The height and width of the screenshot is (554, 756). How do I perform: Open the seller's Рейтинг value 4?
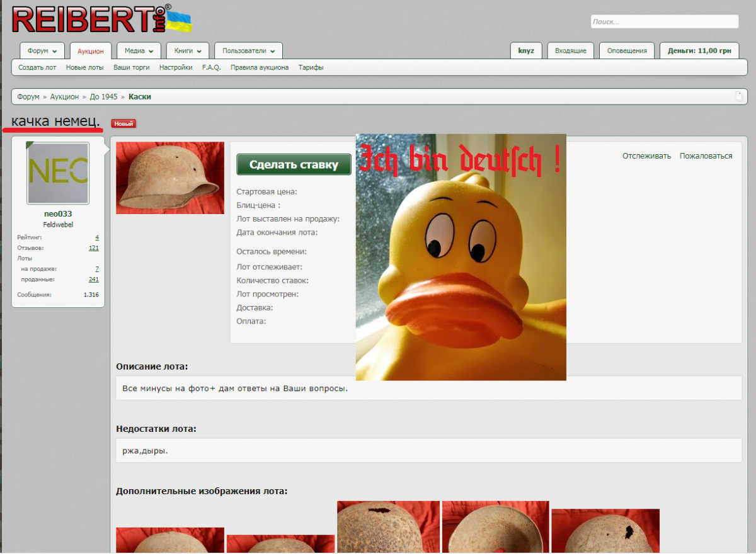[x=97, y=237]
